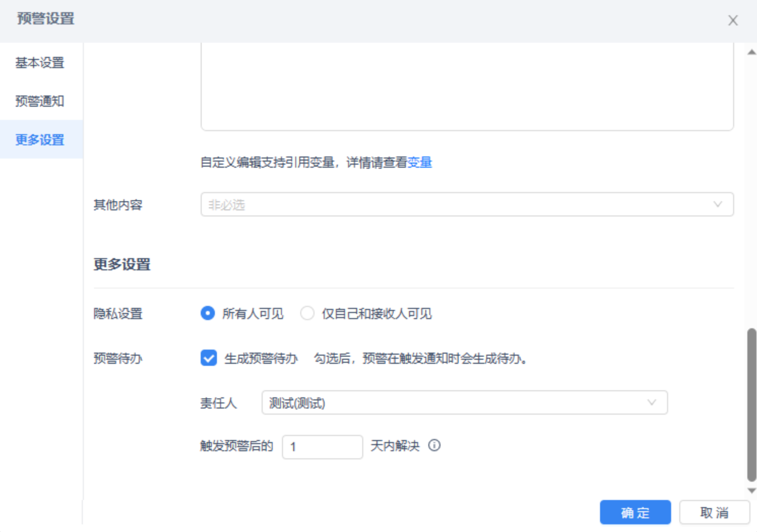Screen dimensions: 757x532
Task: Click the chevron in 责任人 dropdown
Action: (652, 402)
